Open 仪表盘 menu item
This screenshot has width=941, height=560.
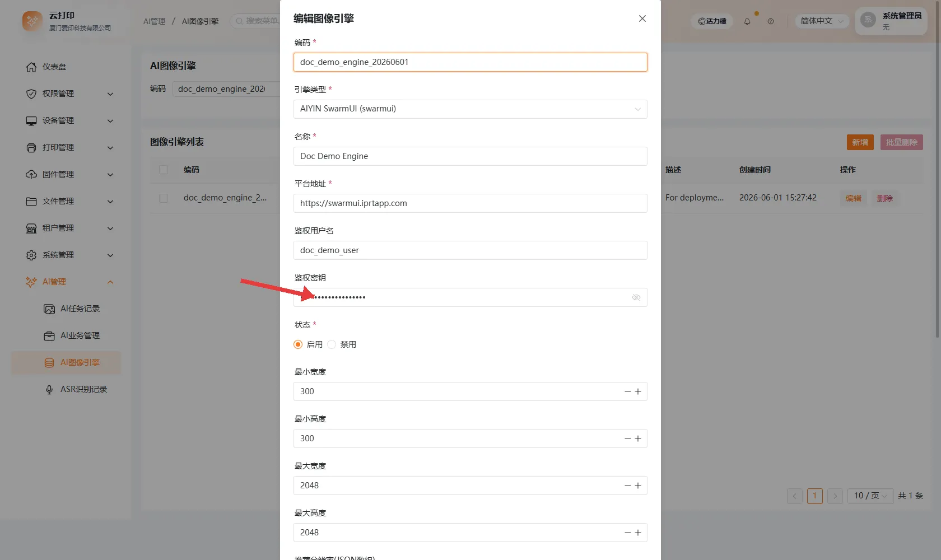[x=66, y=67]
